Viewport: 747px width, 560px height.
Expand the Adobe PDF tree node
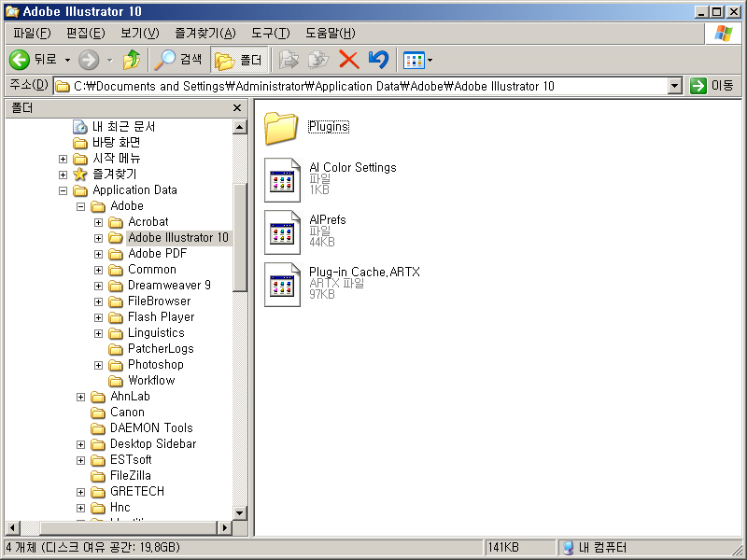tap(98, 254)
